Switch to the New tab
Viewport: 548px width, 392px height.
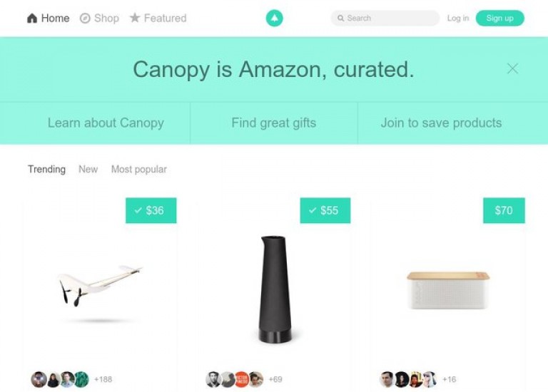pos(88,170)
